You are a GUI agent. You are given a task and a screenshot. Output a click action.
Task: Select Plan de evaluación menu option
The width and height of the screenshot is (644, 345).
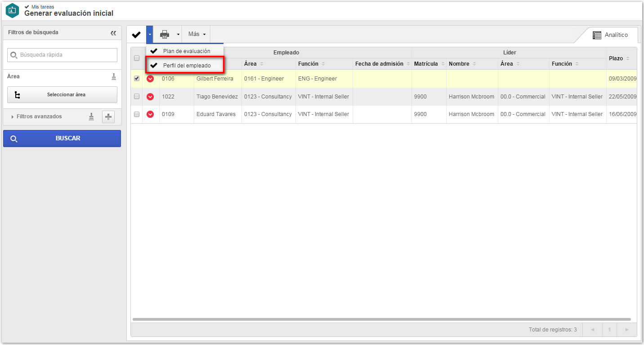click(185, 51)
